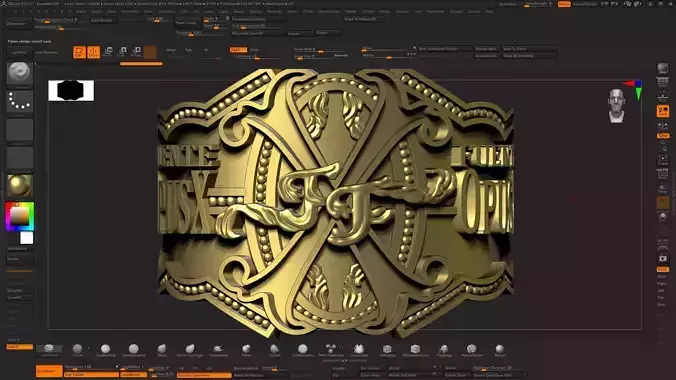Select the Rotate transform tool icon
Screen dimensions: 676x380
[136, 52]
